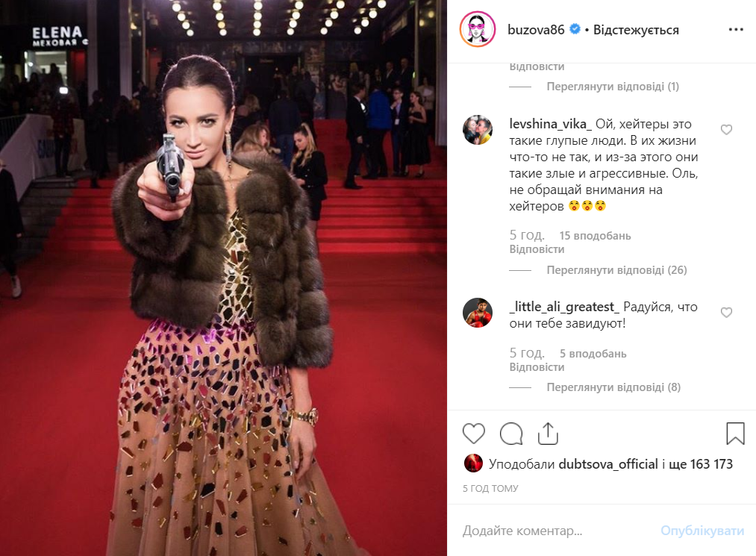Reply to levshina_vika_'s comment
756x556 pixels.
point(537,249)
